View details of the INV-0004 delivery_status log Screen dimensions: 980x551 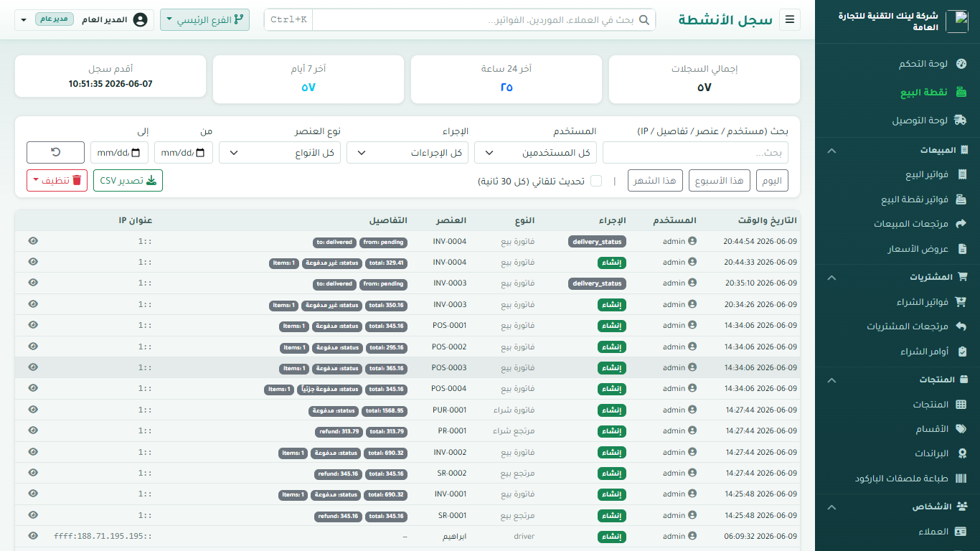(x=33, y=241)
